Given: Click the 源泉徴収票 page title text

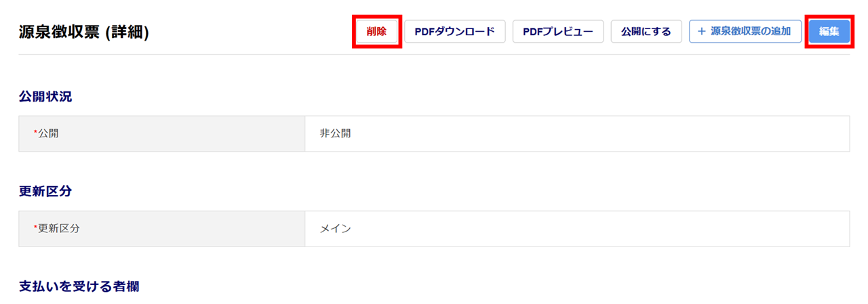Looking at the screenshot, I should coord(60,32).
